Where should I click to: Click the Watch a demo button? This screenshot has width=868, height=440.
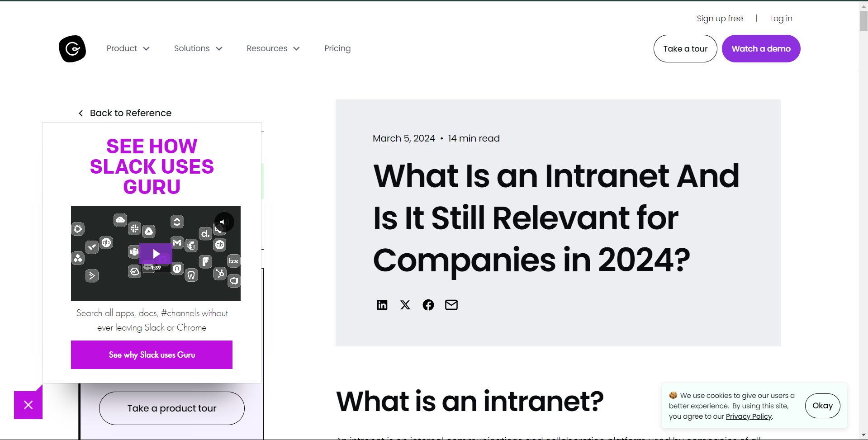(x=761, y=49)
